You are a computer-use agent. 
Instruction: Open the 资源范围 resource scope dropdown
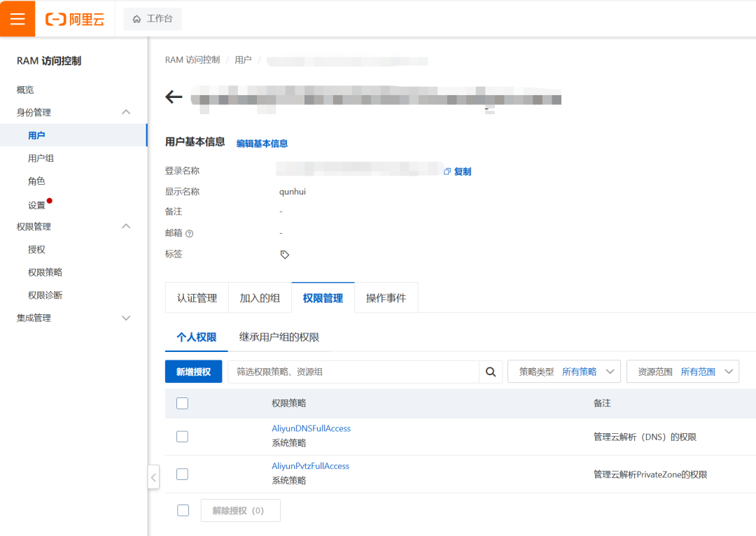682,371
